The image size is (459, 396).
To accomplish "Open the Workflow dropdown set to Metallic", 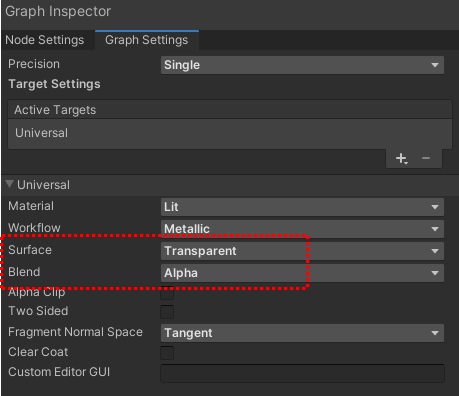I will [x=302, y=229].
